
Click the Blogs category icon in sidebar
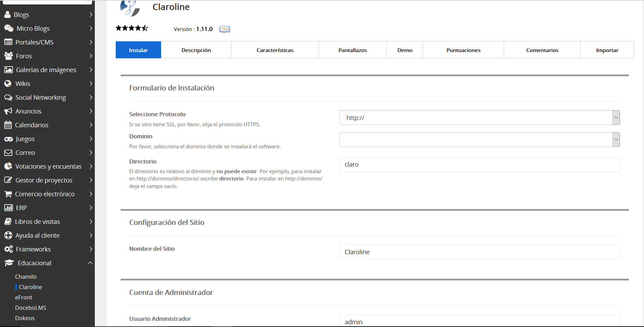(8, 14)
